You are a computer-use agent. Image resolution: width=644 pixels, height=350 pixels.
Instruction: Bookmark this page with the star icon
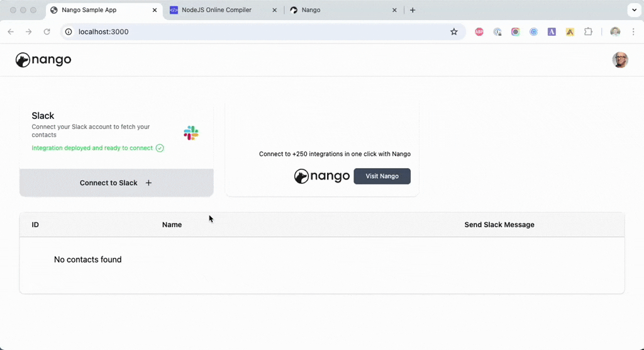[x=454, y=31]
